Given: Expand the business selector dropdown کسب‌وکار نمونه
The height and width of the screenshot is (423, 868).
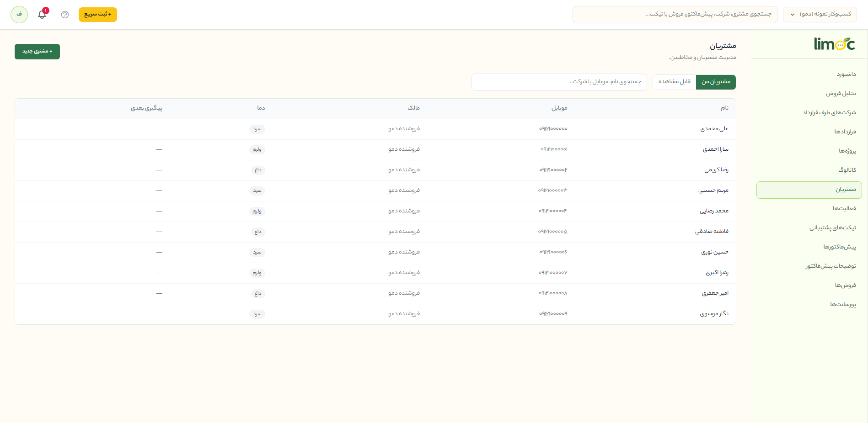Looking at the screenshot, I should point(820,15).
